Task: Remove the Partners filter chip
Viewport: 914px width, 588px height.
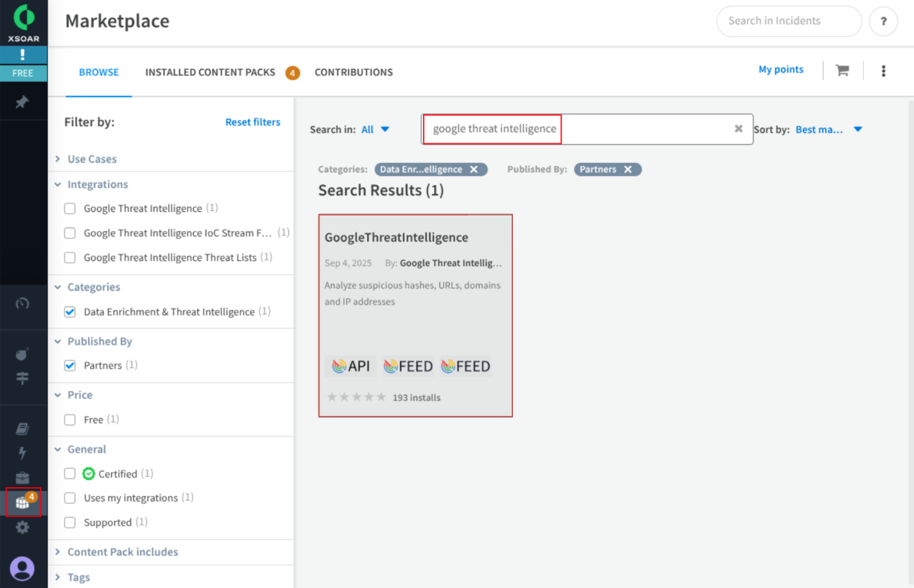Action: [628, 169]
